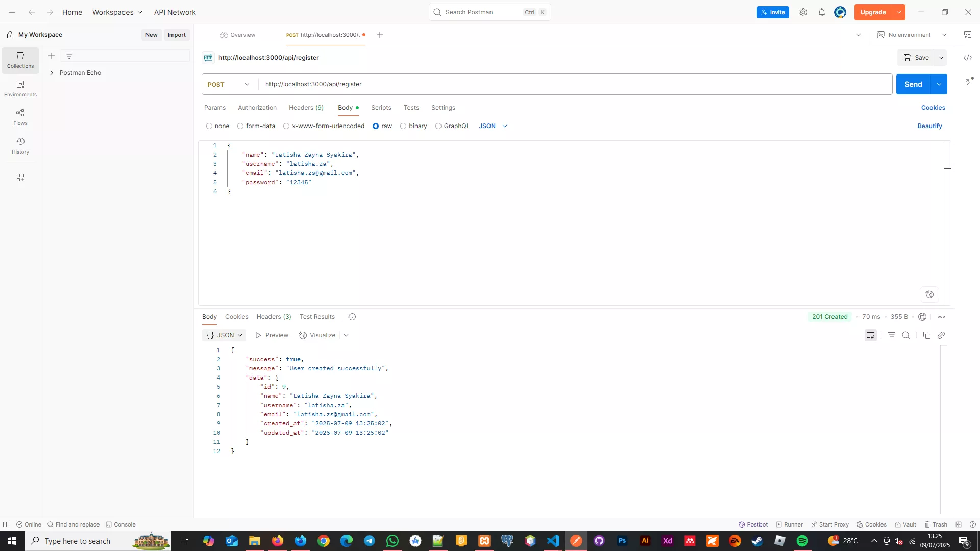The height and width of the screenshot is (551, 980).
Task: Open the code snippet panel icon
Action: (968, 58)
